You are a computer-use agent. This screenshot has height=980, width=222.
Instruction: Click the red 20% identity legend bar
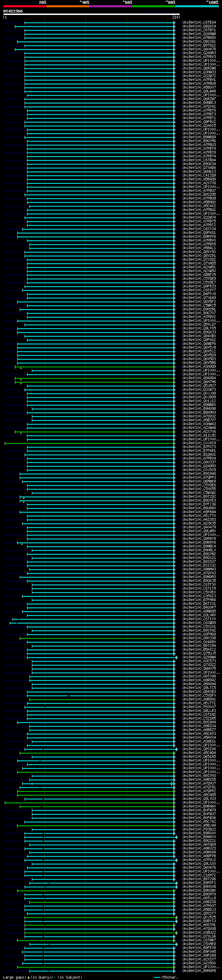coord(25,7)
